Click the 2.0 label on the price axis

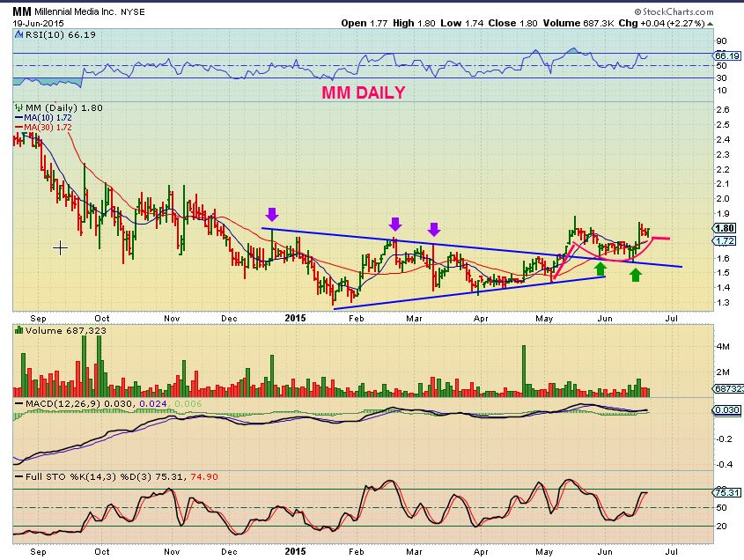(723, 198)
